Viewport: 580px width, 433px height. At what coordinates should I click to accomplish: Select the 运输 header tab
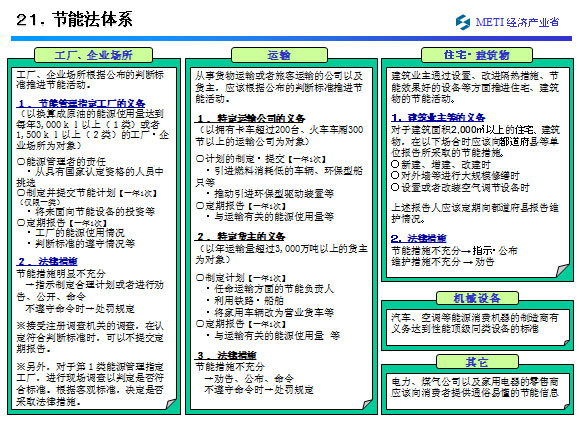point(279,55)
